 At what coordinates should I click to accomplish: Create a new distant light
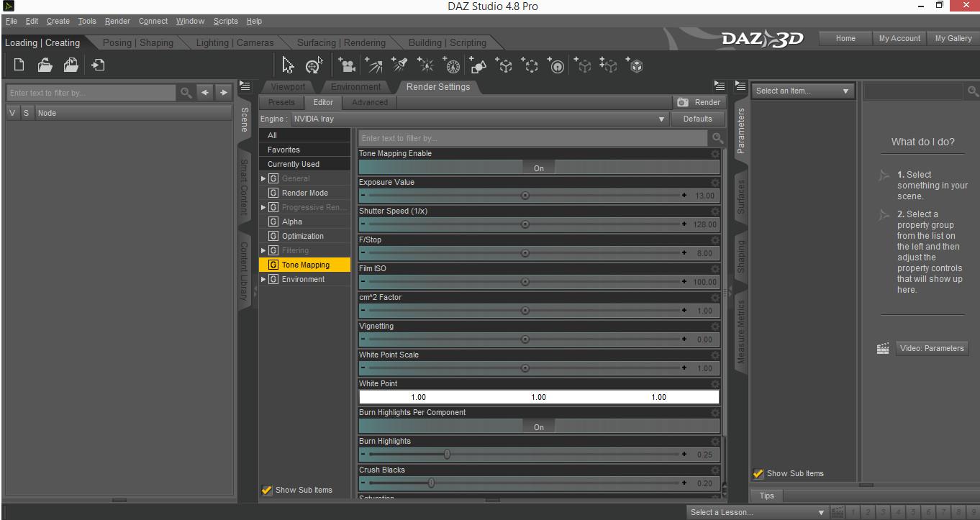tap(373, 66)
